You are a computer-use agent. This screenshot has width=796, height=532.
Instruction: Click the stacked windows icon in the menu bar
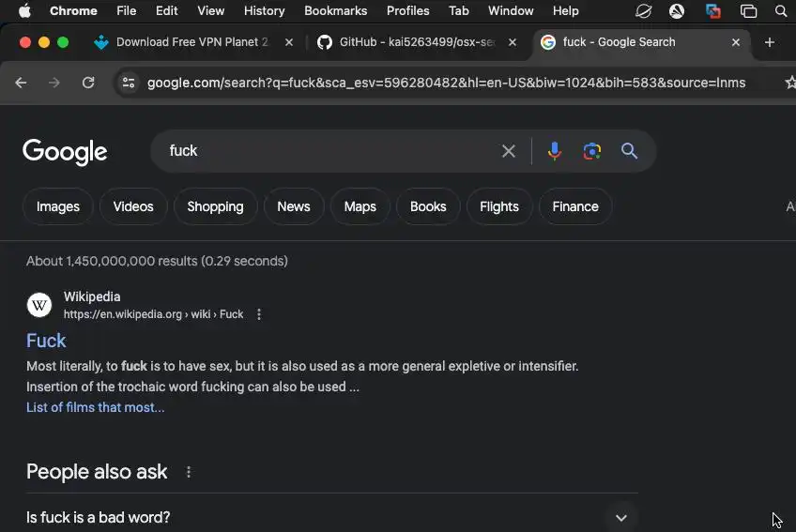[x=748, y=10]
